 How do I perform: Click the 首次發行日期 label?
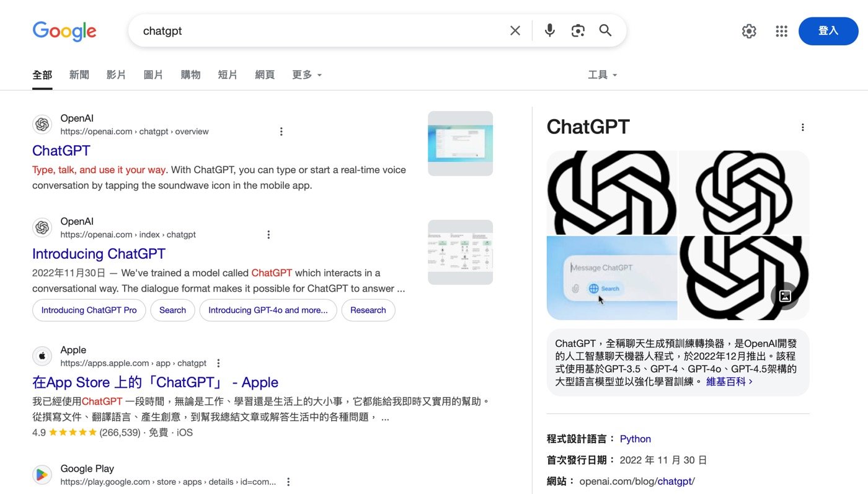pyautogui.click(x=582, y=460)
